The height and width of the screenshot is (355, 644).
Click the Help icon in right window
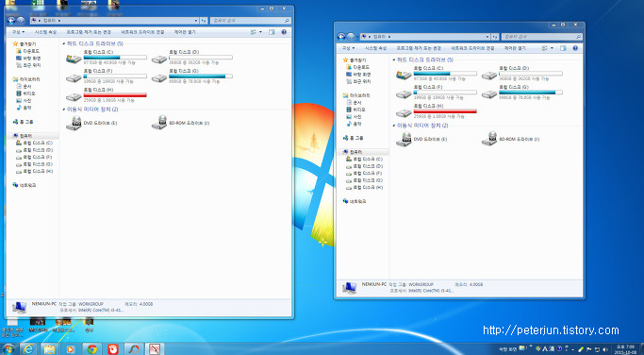coord(575,48)
